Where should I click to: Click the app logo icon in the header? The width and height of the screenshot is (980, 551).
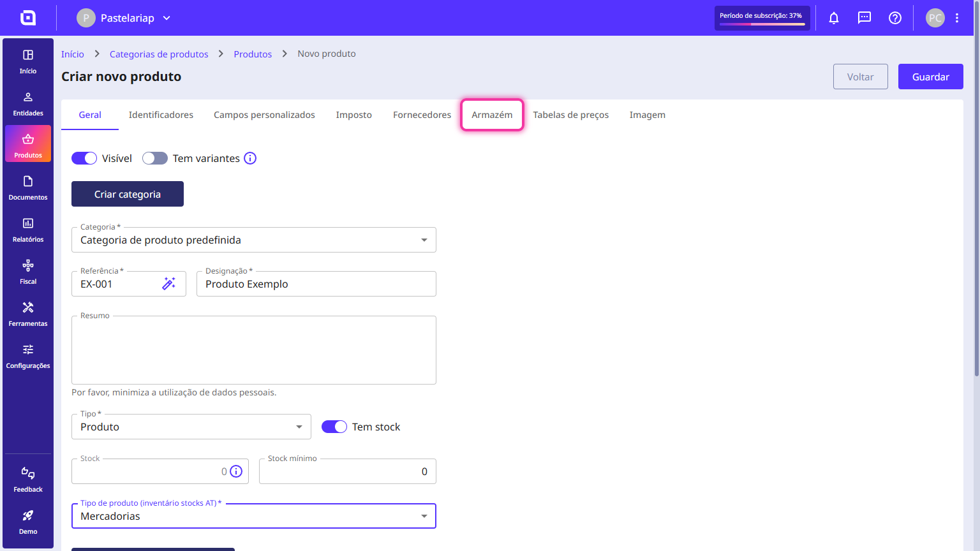tap(28, 18)
